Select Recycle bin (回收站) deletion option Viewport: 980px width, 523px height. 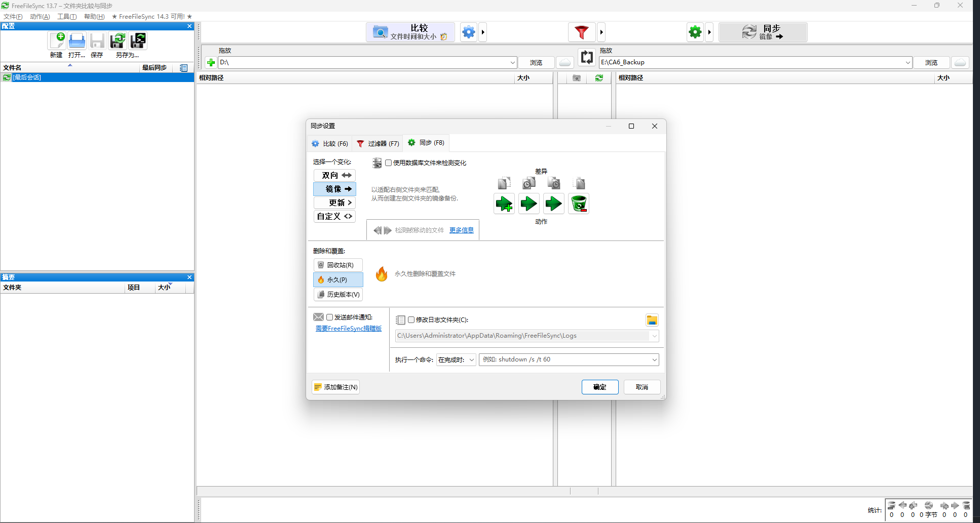point(338,265)
